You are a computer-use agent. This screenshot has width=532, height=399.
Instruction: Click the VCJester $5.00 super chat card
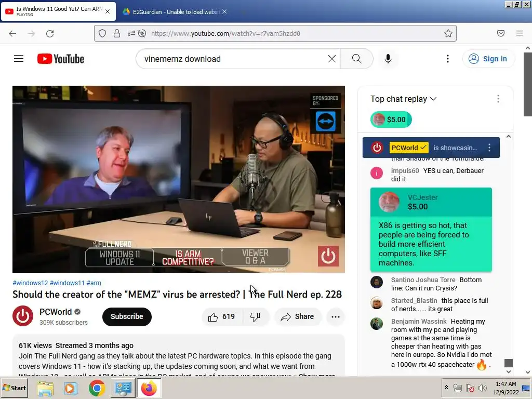coord(431,229)
